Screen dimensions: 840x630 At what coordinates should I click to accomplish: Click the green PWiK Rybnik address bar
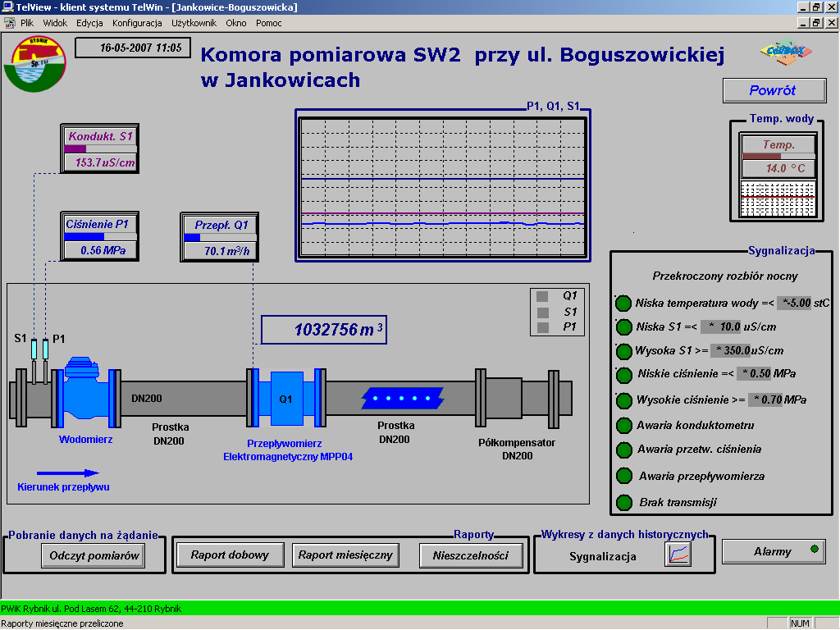(x=420, y=608)
